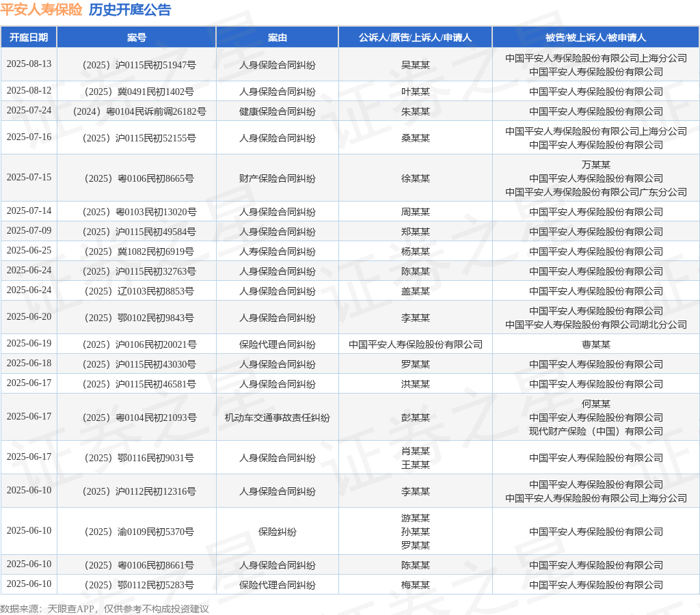Click plaintiff 吴某某
Viewport: 700px width, 615px height.
click(x=415, y=65)
